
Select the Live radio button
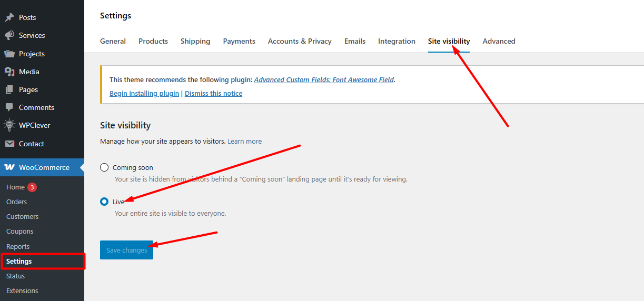pos(104,202)
